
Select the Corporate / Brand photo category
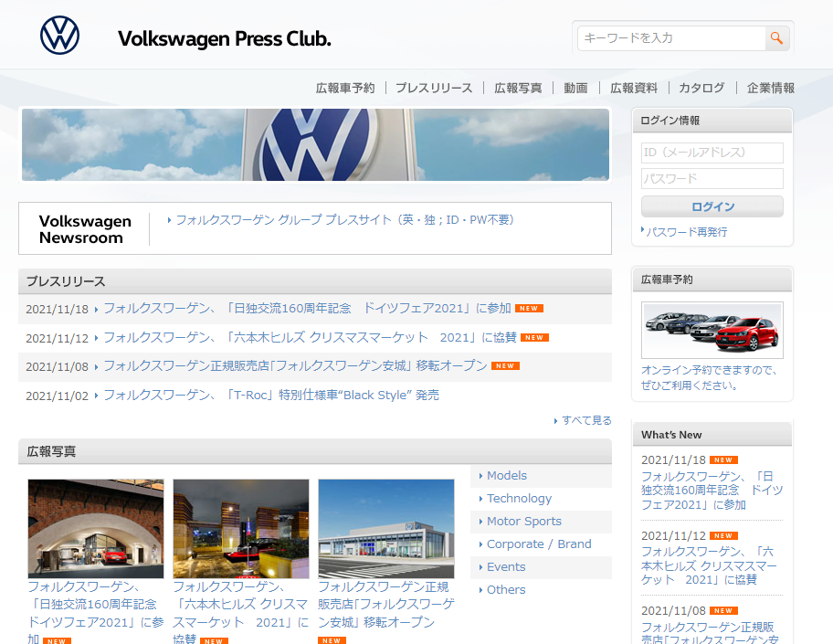[x=539, y=544]
